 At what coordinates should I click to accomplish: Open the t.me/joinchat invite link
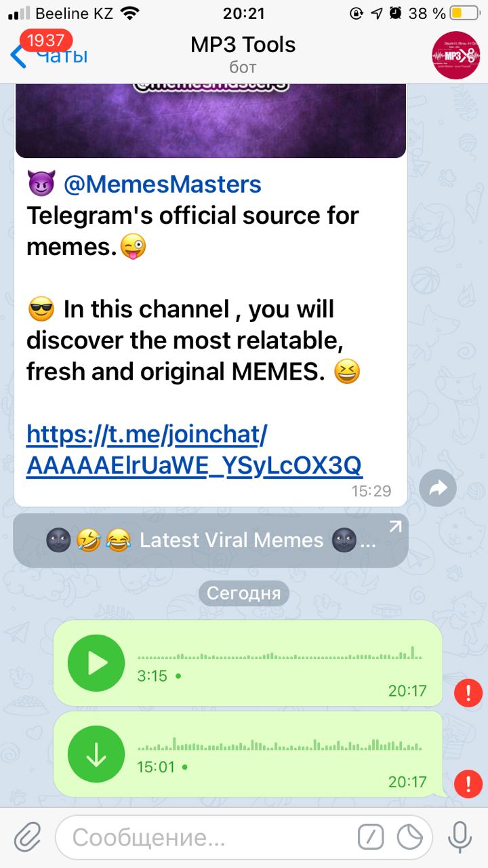point(195,450)
